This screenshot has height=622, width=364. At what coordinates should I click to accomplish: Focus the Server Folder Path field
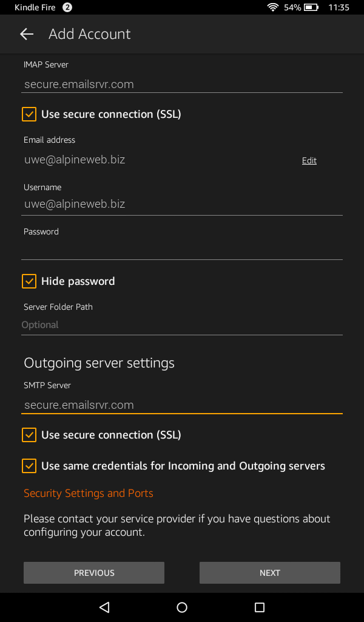click(x=182, y=325)
